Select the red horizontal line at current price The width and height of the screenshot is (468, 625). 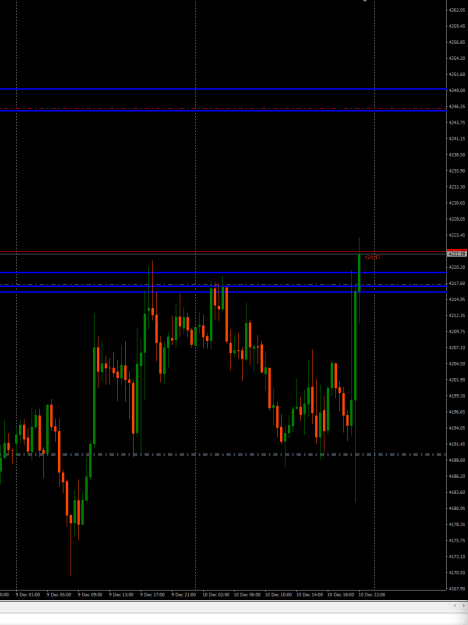click(223, 252)
